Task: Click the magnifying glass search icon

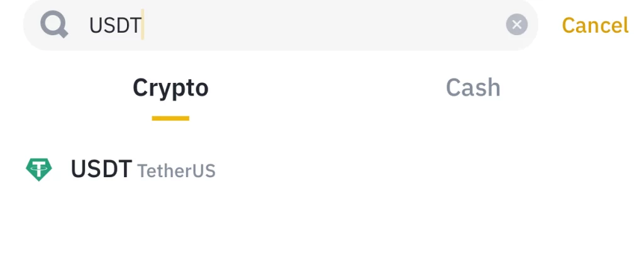Action: point(54,24)
